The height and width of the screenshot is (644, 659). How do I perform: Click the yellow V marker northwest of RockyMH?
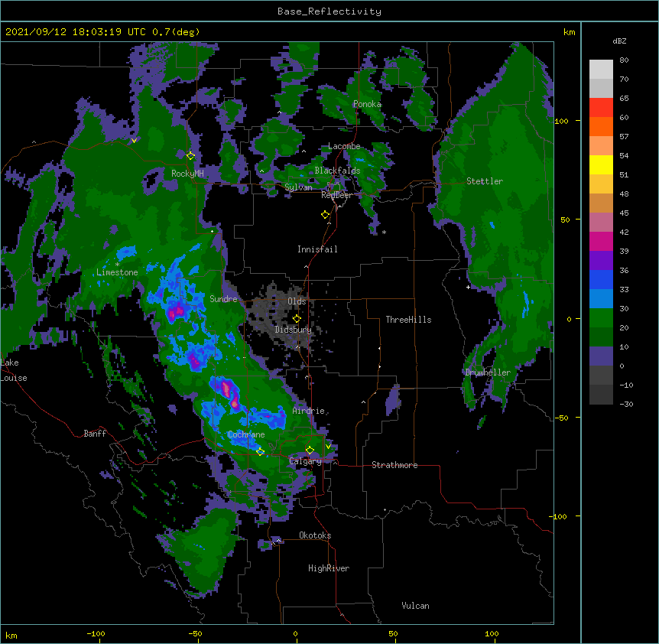click(134, 141)
